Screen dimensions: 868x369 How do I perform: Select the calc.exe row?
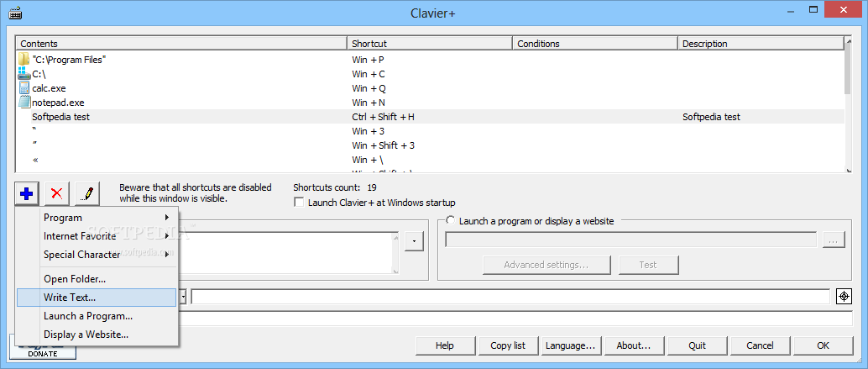[x=430, y=88]
